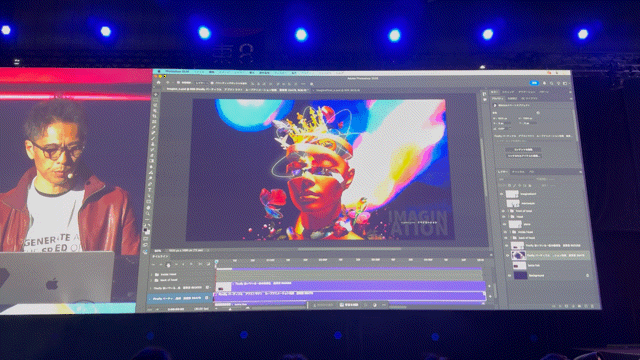Hide the Background layer

point(509,276)
